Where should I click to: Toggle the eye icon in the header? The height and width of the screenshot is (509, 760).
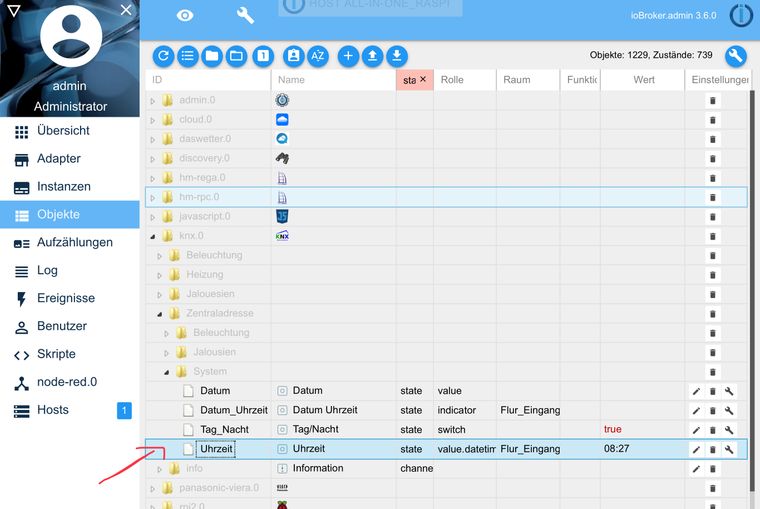(x=185, y=16)
